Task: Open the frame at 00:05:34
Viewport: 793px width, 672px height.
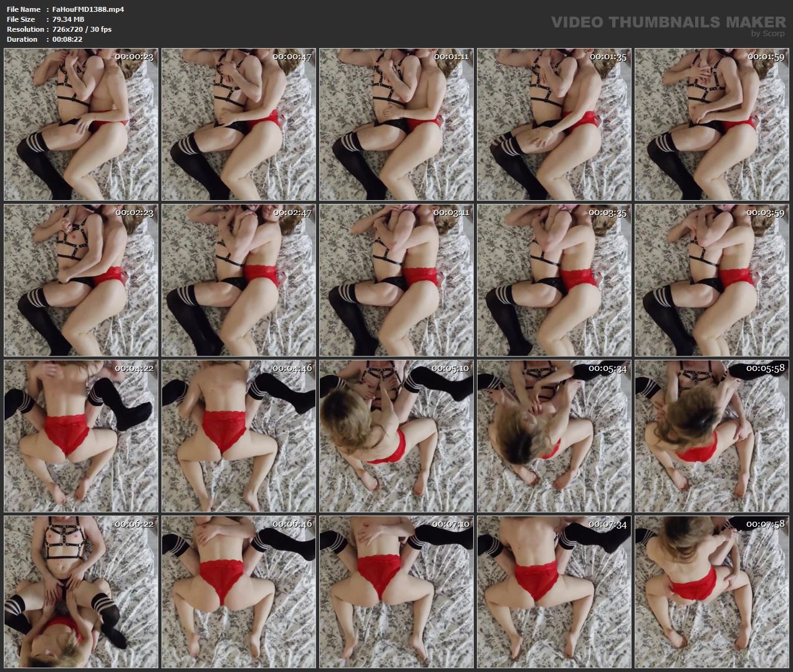Action: 554,436
